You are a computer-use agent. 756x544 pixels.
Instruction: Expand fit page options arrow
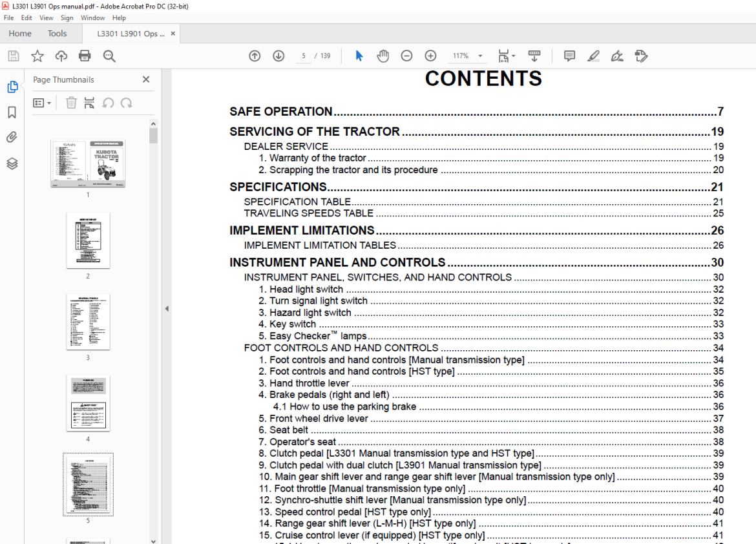514,56
